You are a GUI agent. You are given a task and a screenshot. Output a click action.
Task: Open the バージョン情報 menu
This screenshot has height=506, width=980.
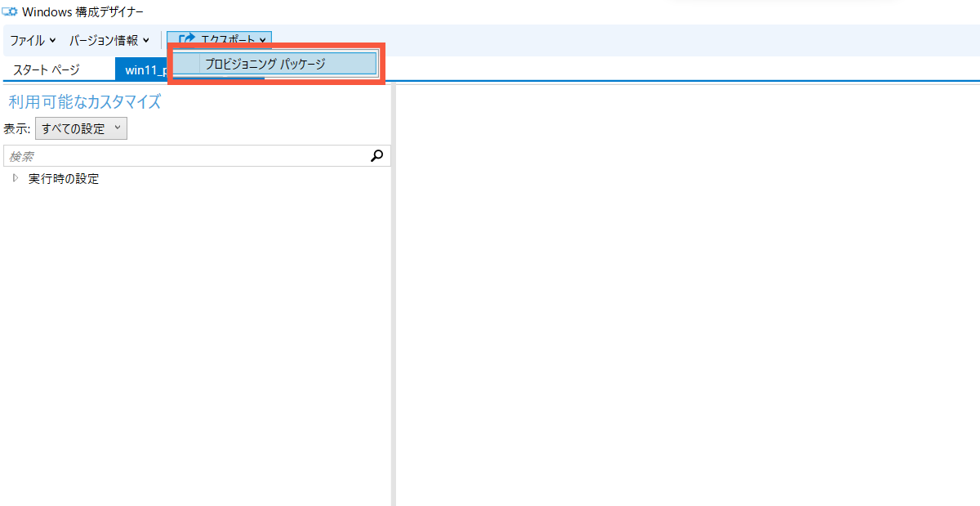point(103,39)
